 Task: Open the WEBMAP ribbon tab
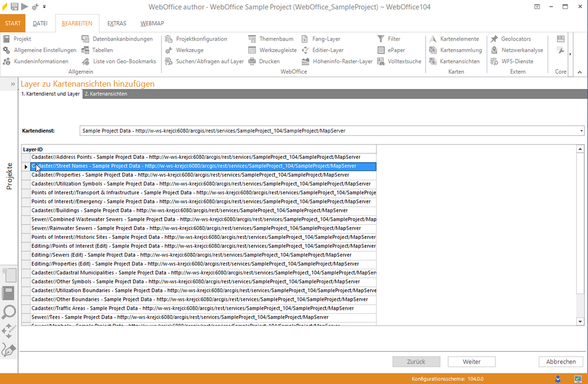pos(152,23)
